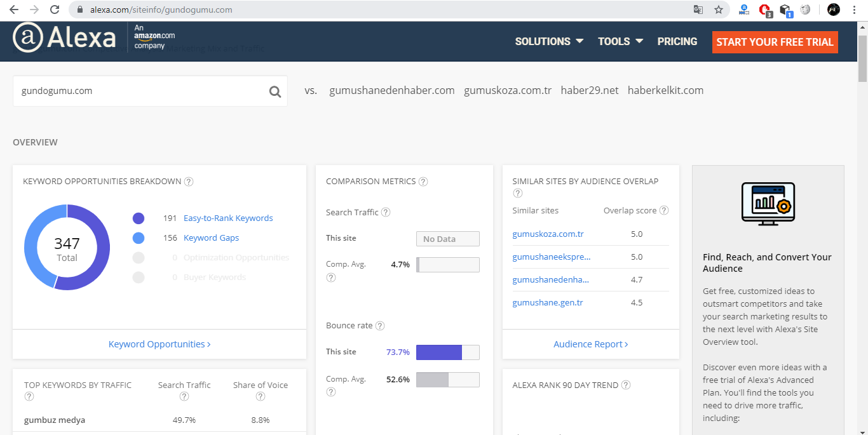Click the 8.8% share of voice value
Screen dimensions: 868x435
click(261, 420)
